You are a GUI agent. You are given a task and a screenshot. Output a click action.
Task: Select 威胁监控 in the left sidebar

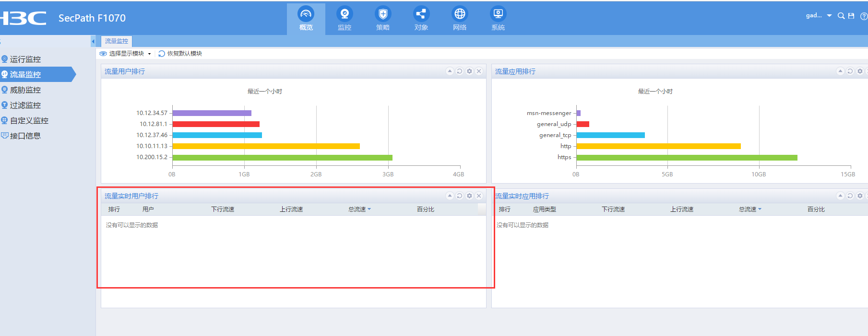pyautogui.click(x=25, y=90)
